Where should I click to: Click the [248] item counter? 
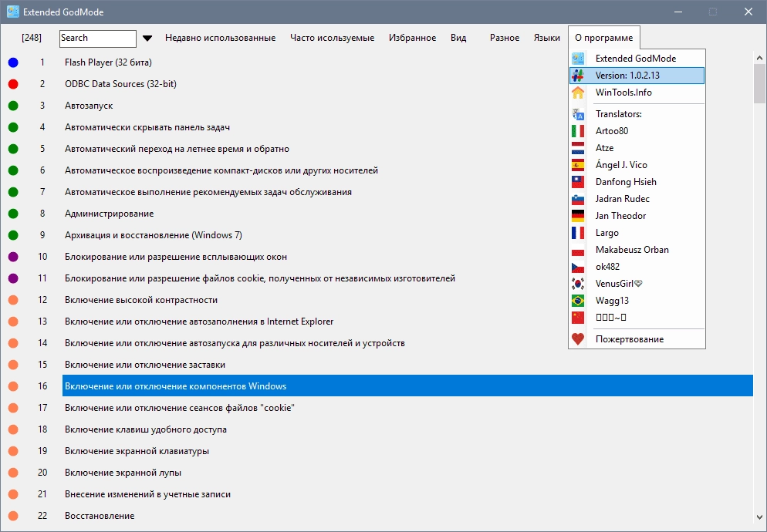click(x=32, y=38)
